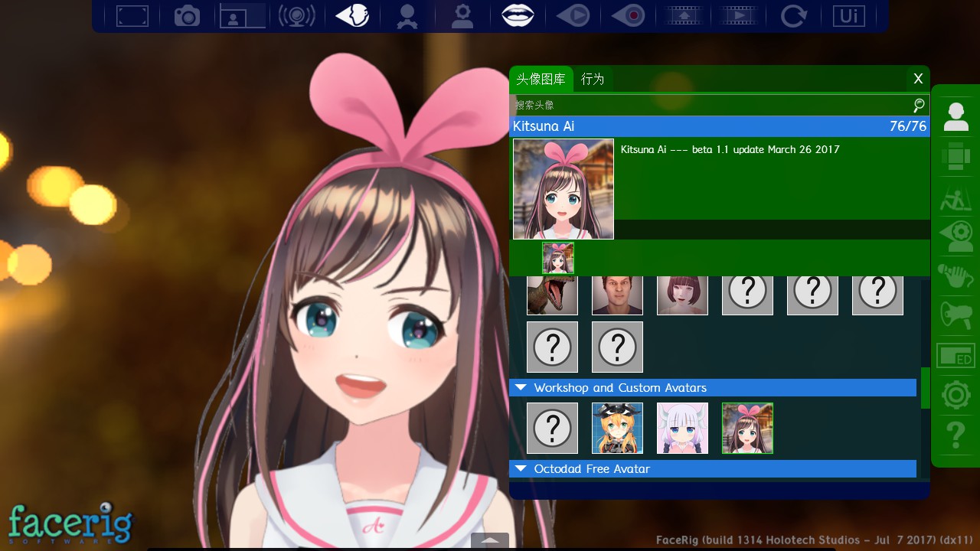The width and height of the screenshot is (980, 551).
Task: Open the environment backgrounds sidebar icon
Action: [x=955, y=156]
